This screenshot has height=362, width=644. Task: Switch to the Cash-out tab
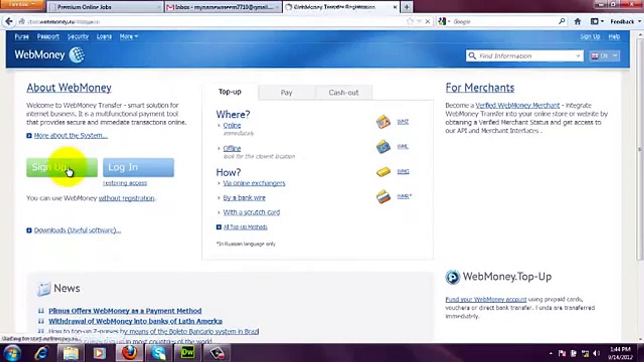tap(343, 92)
